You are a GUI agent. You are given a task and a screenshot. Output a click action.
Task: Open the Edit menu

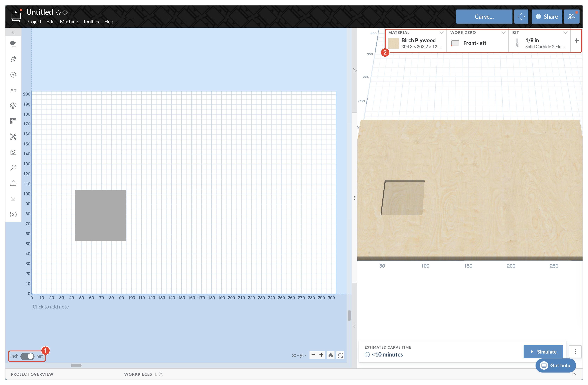pos(51,22)
